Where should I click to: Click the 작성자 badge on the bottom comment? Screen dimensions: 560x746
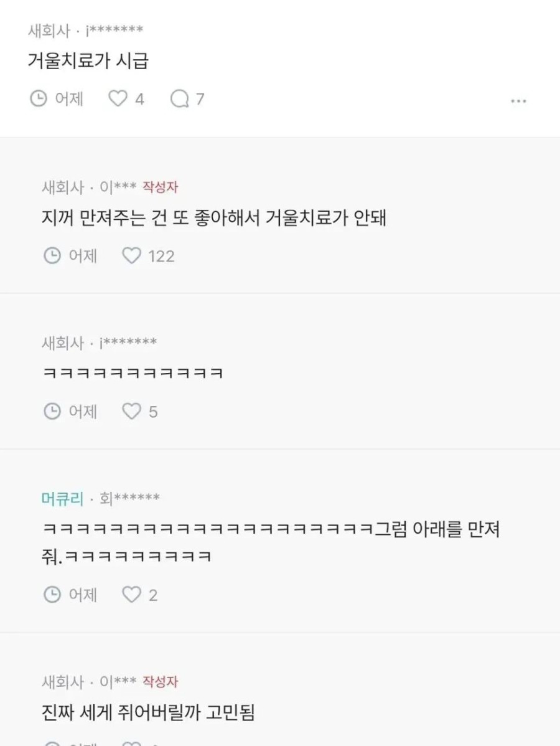pos(160,682)
